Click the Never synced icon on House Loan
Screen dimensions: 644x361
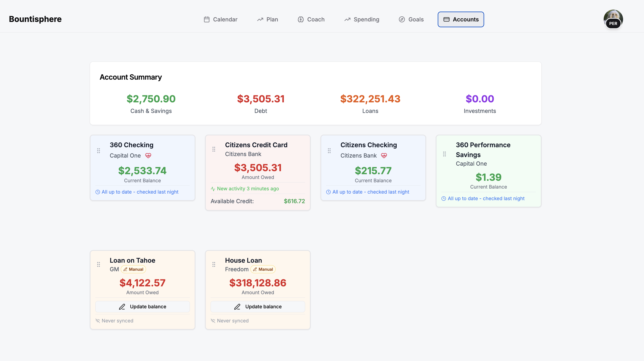pyautogui.click(x=213, y=321)
